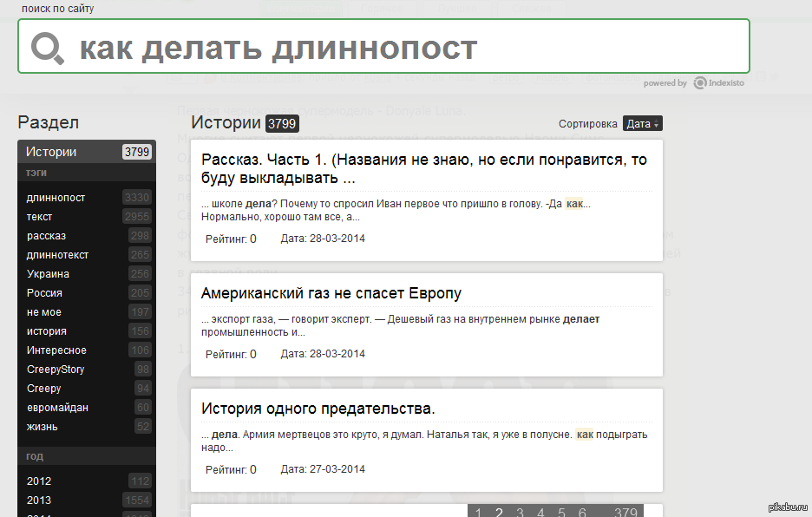Screen dimensions: 812x517
Task: Click the magnifying glass search icon
Action: point(48,49)
